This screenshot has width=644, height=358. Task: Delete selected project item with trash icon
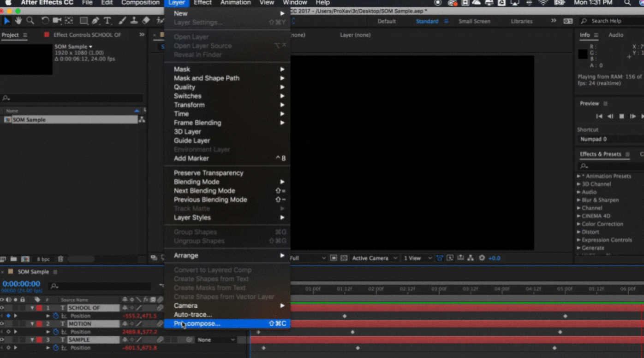(60, 259)
